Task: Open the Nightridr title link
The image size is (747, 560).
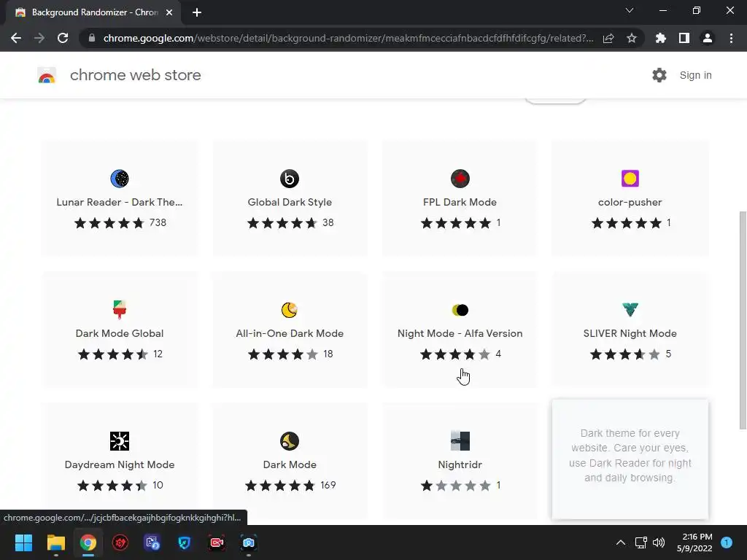Action: (x=460, y=464)
